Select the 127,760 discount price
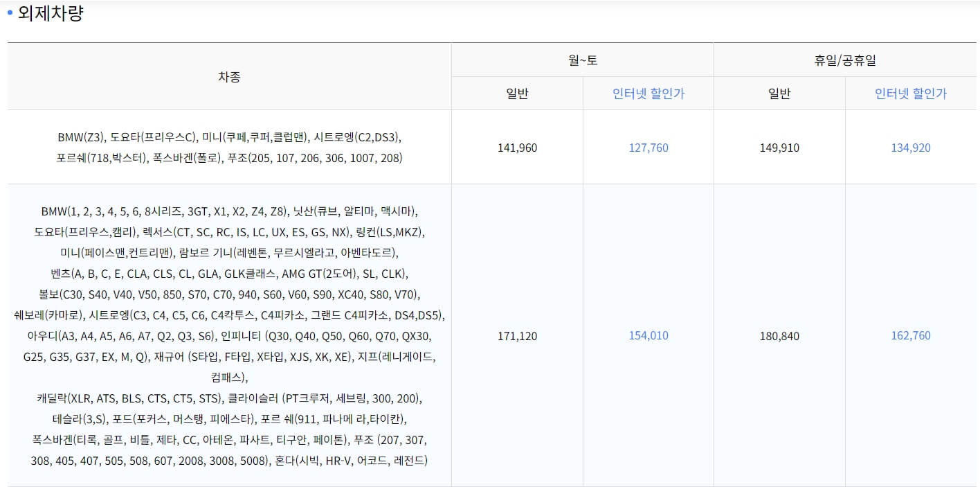Screen dimensions: 980x487 pos(648,148)
